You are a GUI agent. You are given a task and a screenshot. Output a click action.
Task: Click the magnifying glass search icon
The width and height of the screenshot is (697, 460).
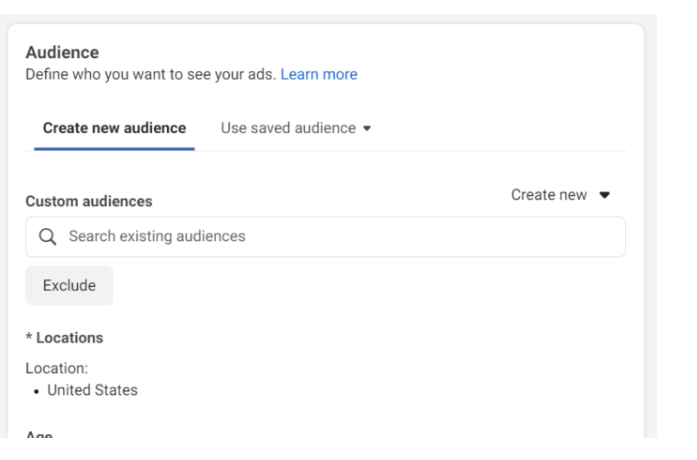tap(46, 237)
